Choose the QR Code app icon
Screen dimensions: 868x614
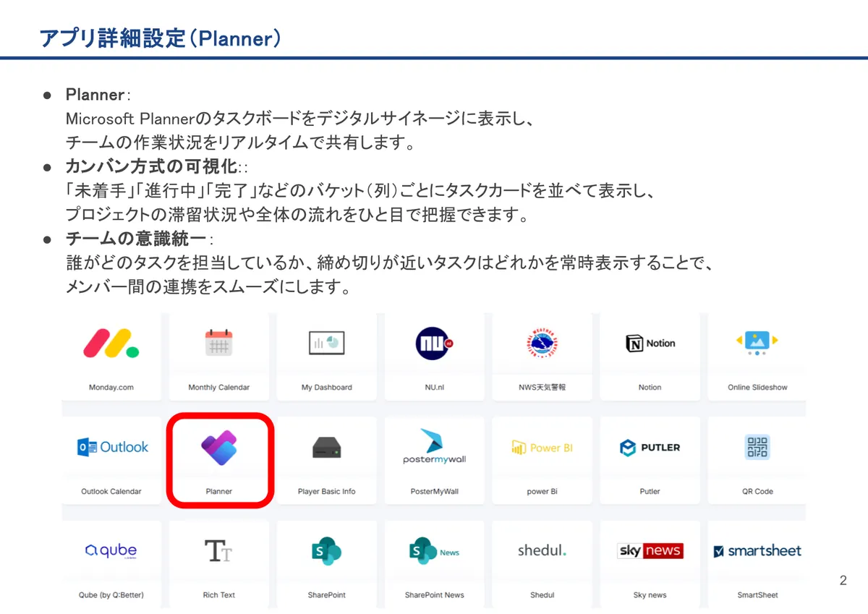click(757, 447)
